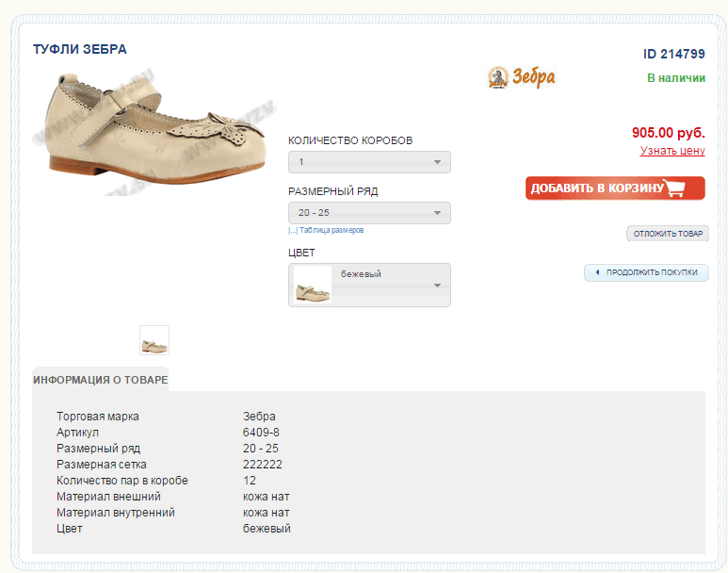Screen dimensions: 728x573
Task: Click the Зебра brand logo
Action: 522,77
